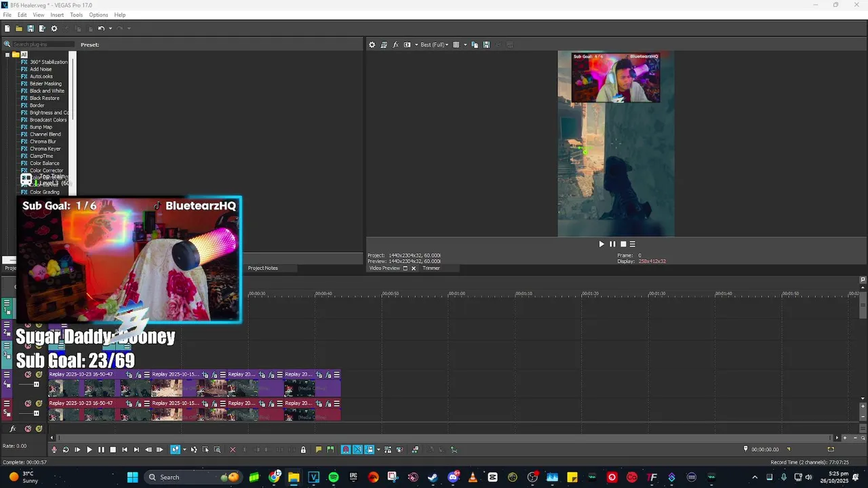Screen dimensions: 868x488
Task: Select the Bézier Masking effect
Action: [45, 83]
